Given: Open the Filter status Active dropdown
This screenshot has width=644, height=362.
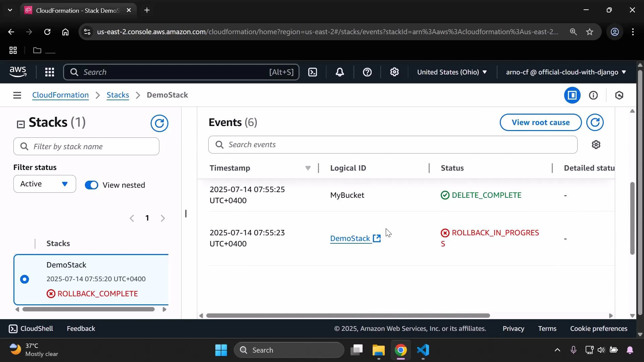Looking at the screenshot, I should (45, 184).
